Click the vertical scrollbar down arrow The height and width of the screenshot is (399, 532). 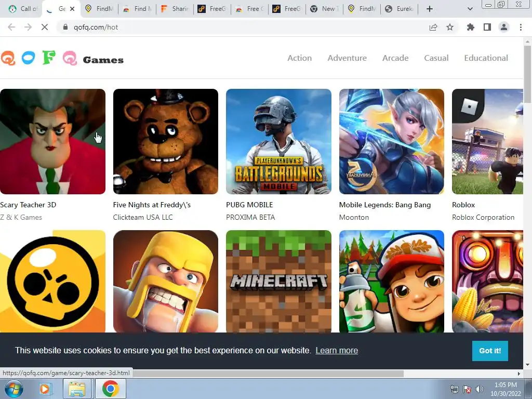[x=527, y=365]
